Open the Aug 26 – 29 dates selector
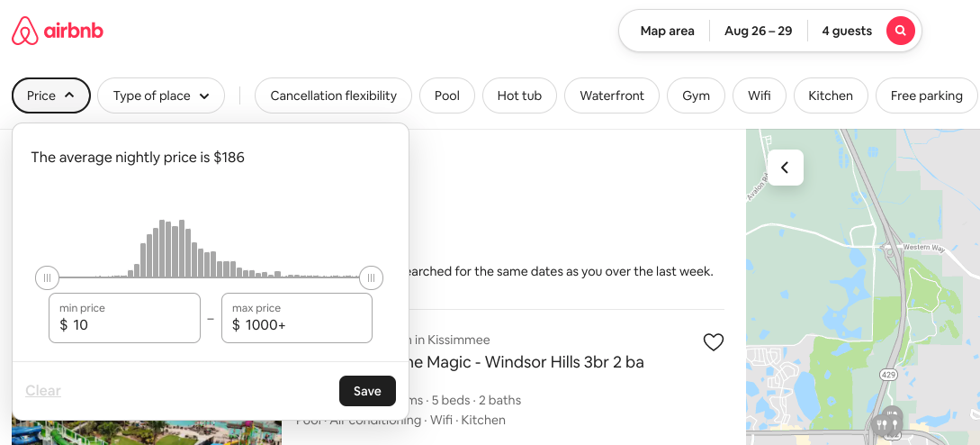Image resolution: width=980 pixels, height=445 pixels. pyautogui.click(x=758, y=32)
